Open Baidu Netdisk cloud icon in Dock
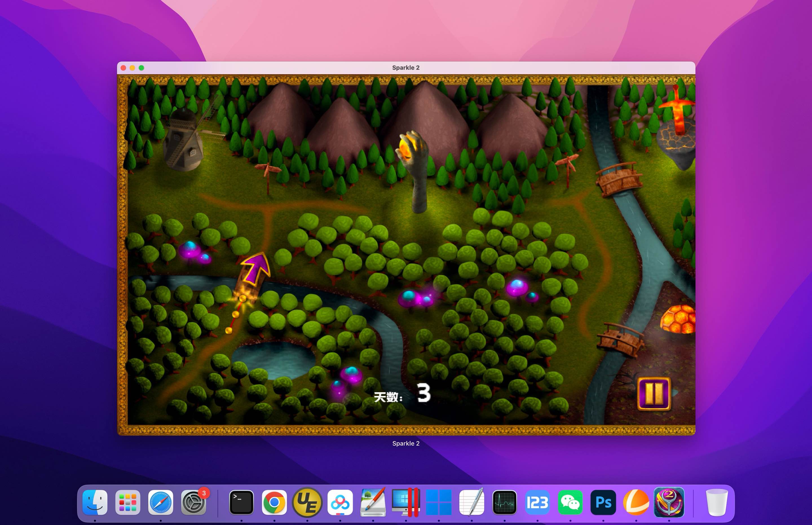The height and width of the screenshot is (525, 812). point(340,502)
